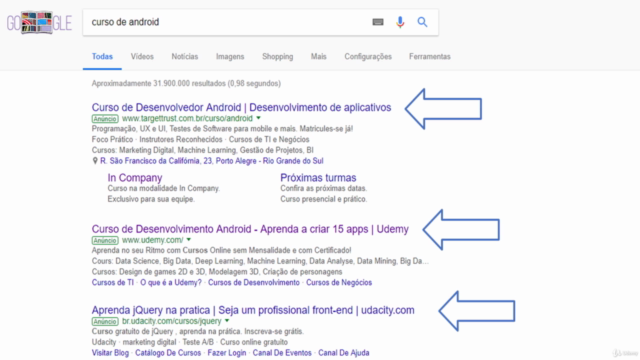640x360 pixels.
Task: Click 'Cours: Data Science, Big Data' line
Action: click(x=260, y=261)
